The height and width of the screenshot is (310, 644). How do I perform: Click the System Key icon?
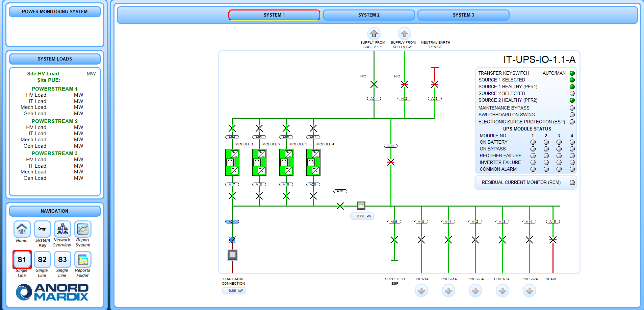point(42,229)
